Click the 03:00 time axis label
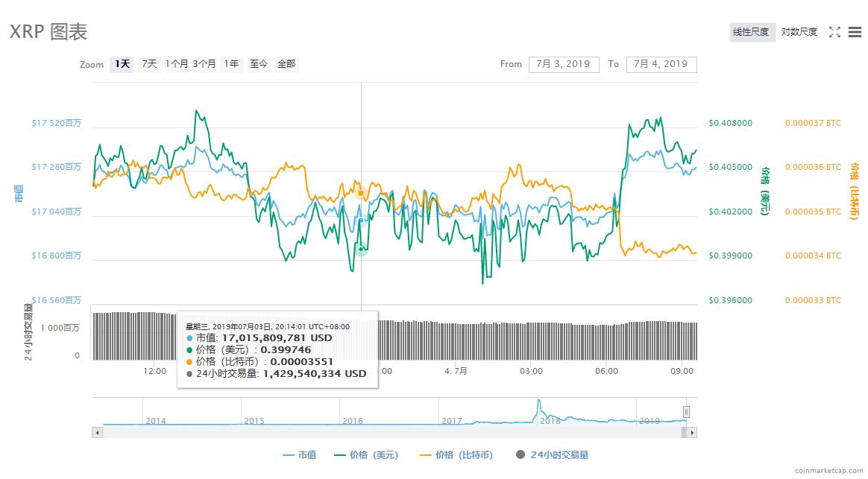 [x=531, y=371]
